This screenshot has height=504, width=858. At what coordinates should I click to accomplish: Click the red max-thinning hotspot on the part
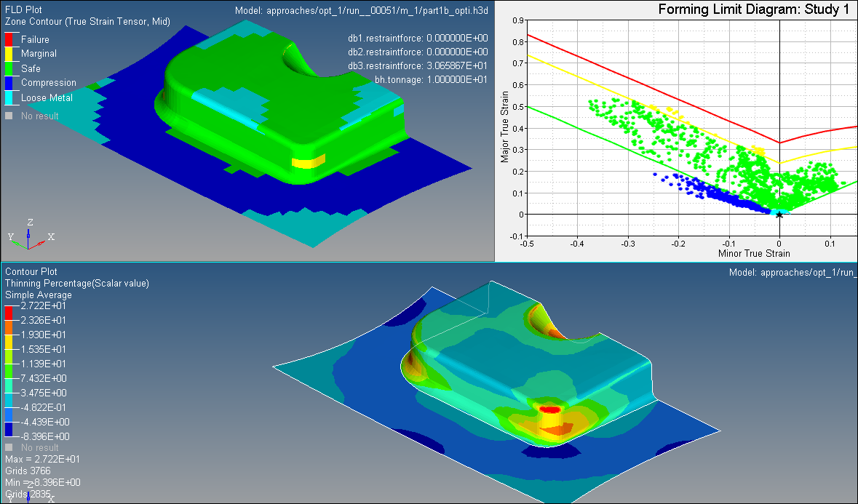click(550, 409)
